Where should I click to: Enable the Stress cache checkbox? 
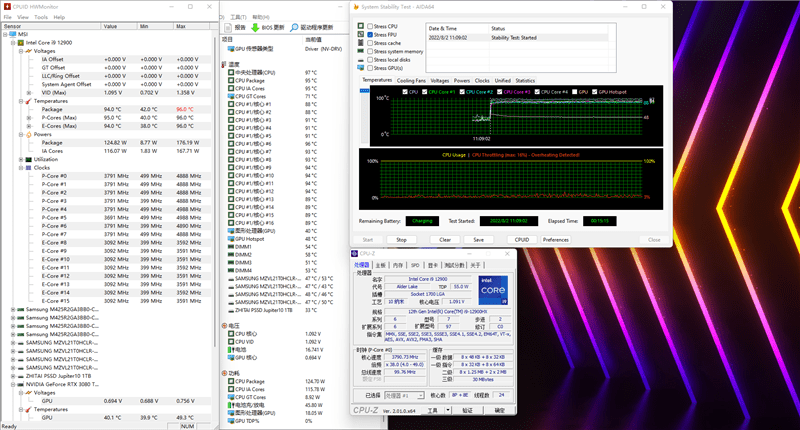[370, 43]
